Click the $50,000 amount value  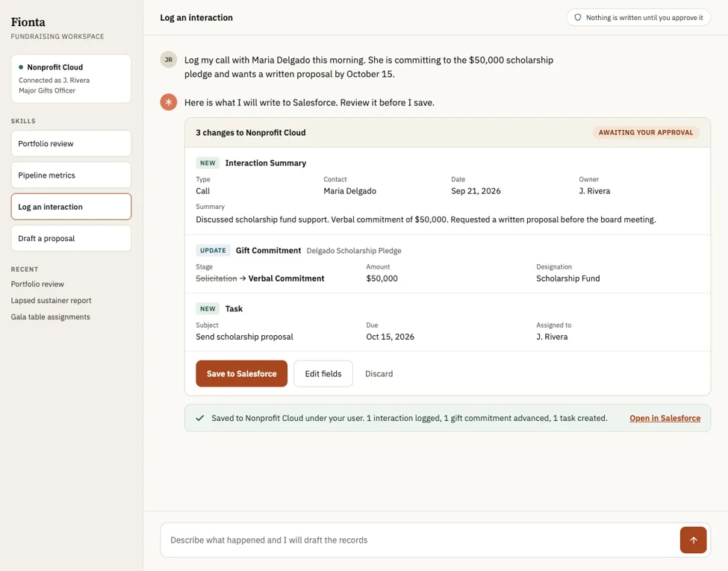[x=382, y=278]
